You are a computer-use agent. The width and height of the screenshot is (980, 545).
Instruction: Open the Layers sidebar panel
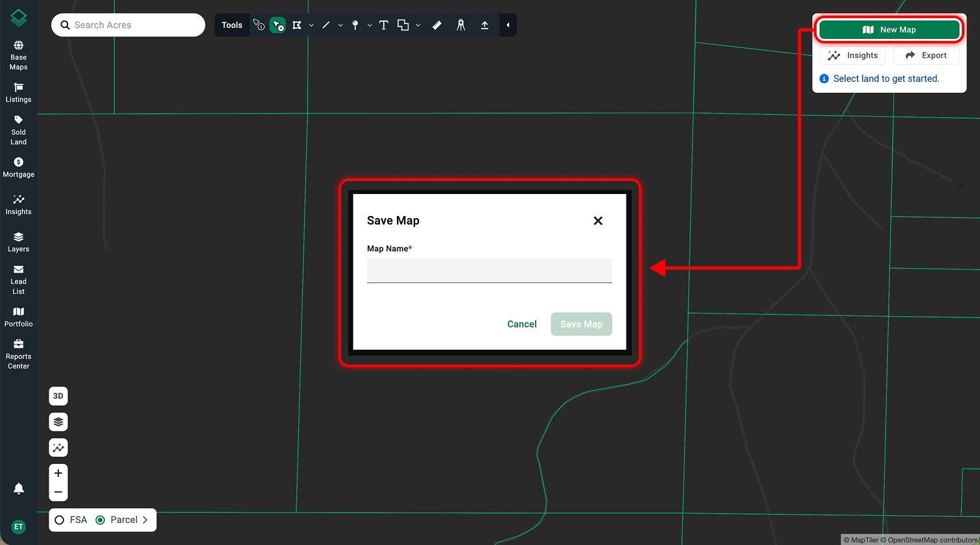[x=18, y=242]
